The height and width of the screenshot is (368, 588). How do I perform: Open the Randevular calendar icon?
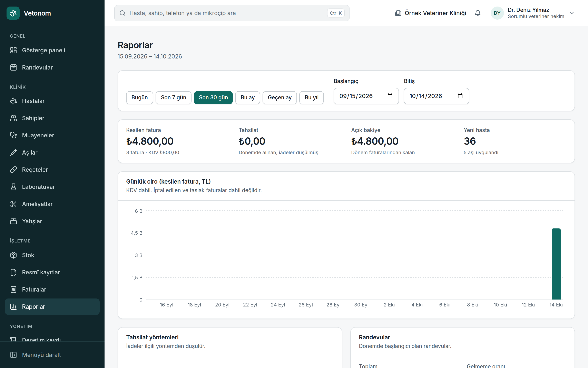point(13,67)
